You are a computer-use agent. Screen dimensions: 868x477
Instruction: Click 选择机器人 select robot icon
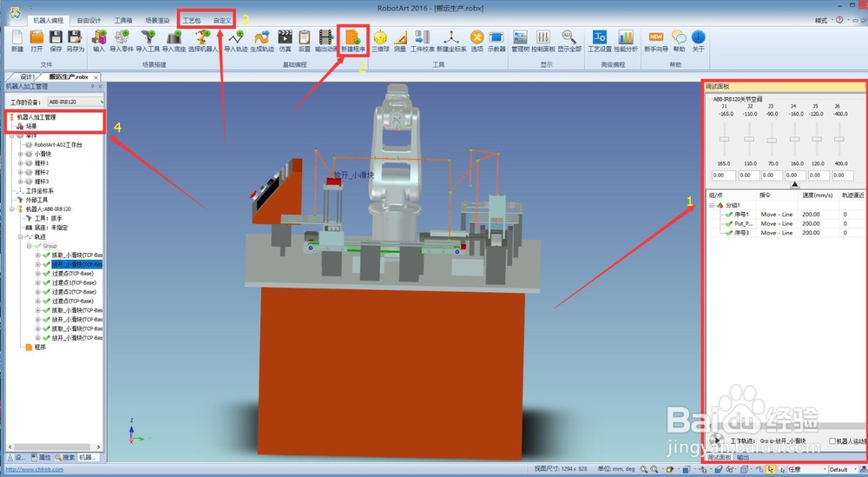[x=203, y=41]
